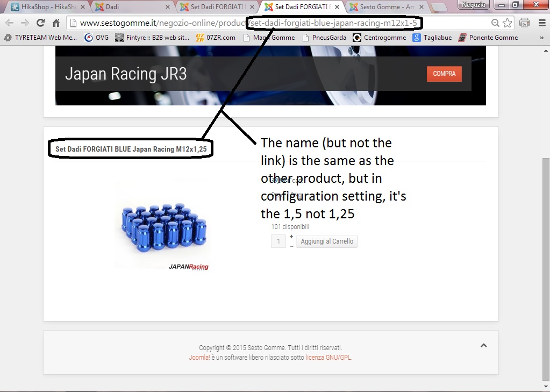Screen dimensions: 550x392
Task: Click the product title Set Dadi FORGIATI BLUE
Action: tap(131, 149)
